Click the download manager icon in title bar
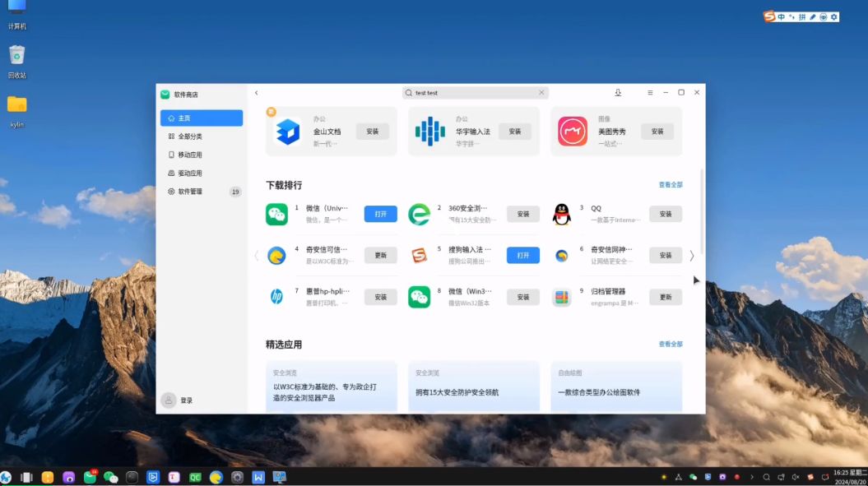The width and height of the screenshot is (868, 486). point(618,93)
